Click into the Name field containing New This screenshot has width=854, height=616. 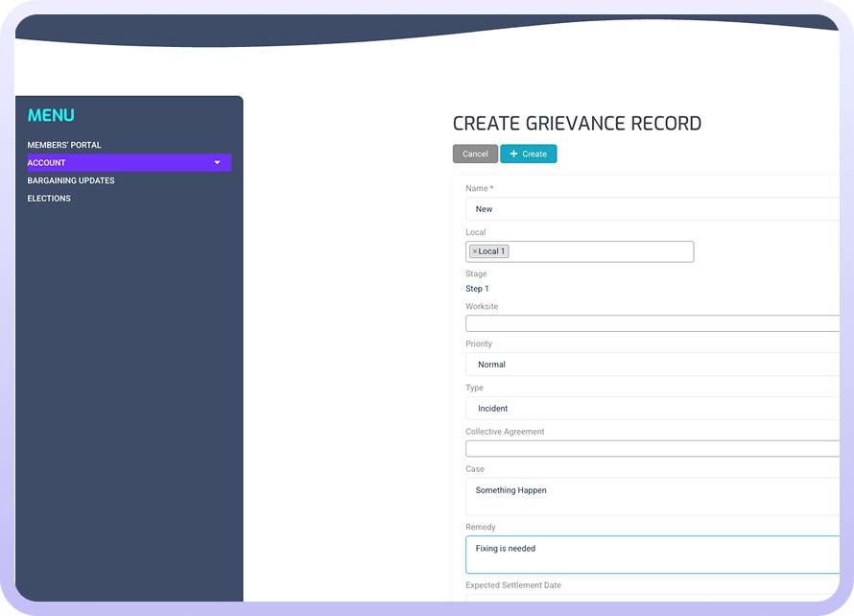coord(652,209)
